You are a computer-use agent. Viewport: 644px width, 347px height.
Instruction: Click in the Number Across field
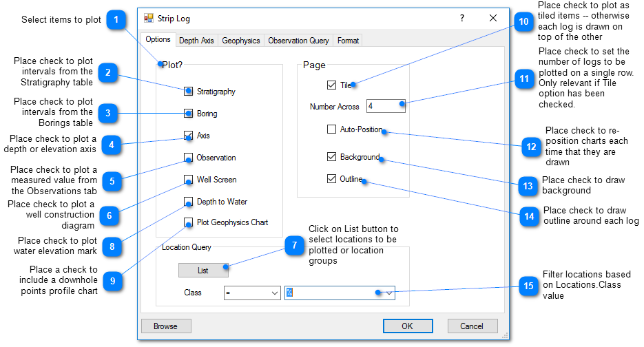384,106
